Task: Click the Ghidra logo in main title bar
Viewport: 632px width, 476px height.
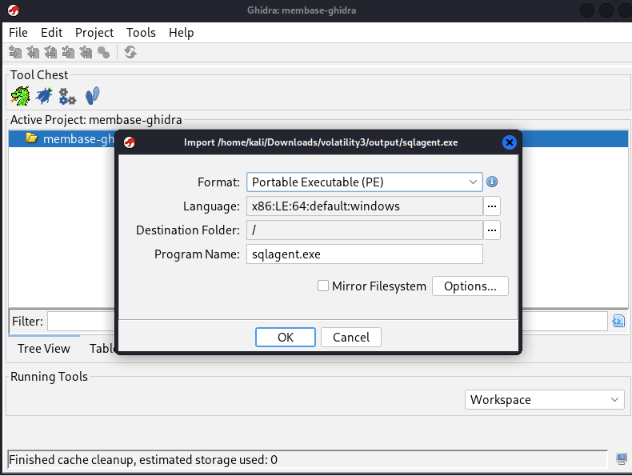Action: (13, 10)
